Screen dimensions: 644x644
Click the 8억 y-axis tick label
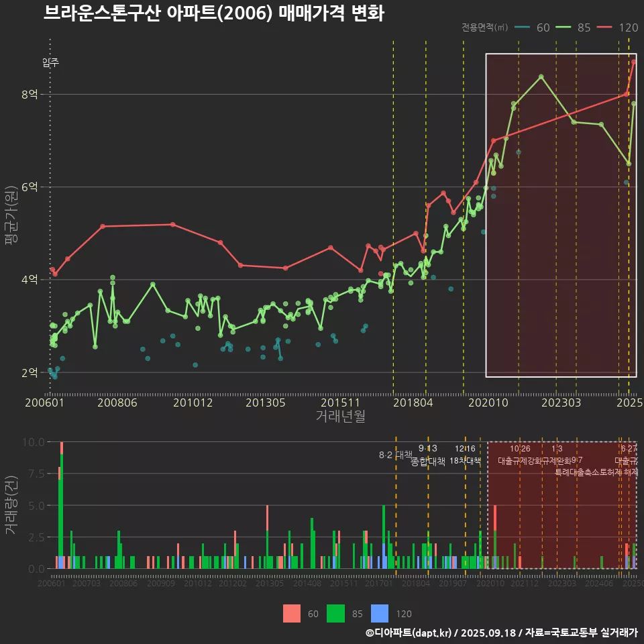30,95
